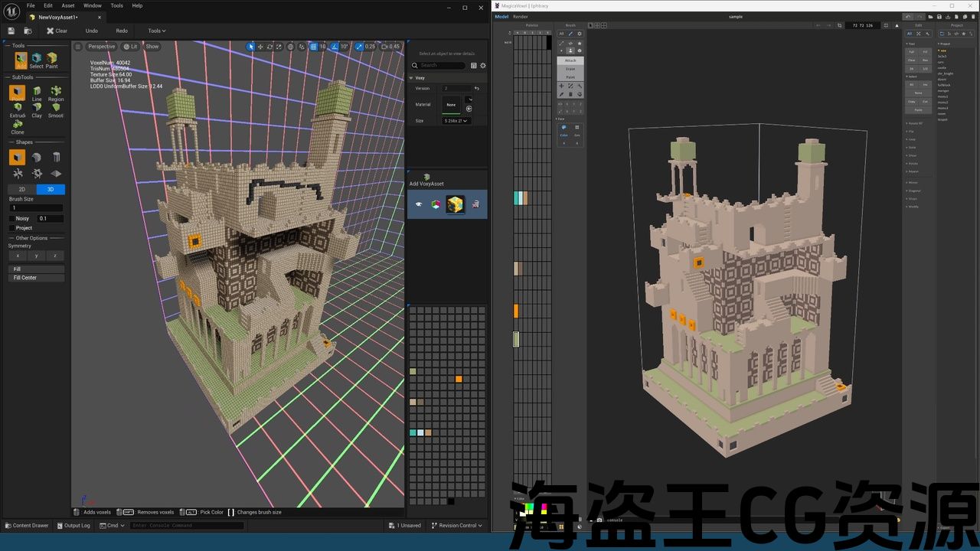Switch to Render tab in MagicaVoxel
The image size is (980, 551).
pyautogui.click(x=520, y=17)
